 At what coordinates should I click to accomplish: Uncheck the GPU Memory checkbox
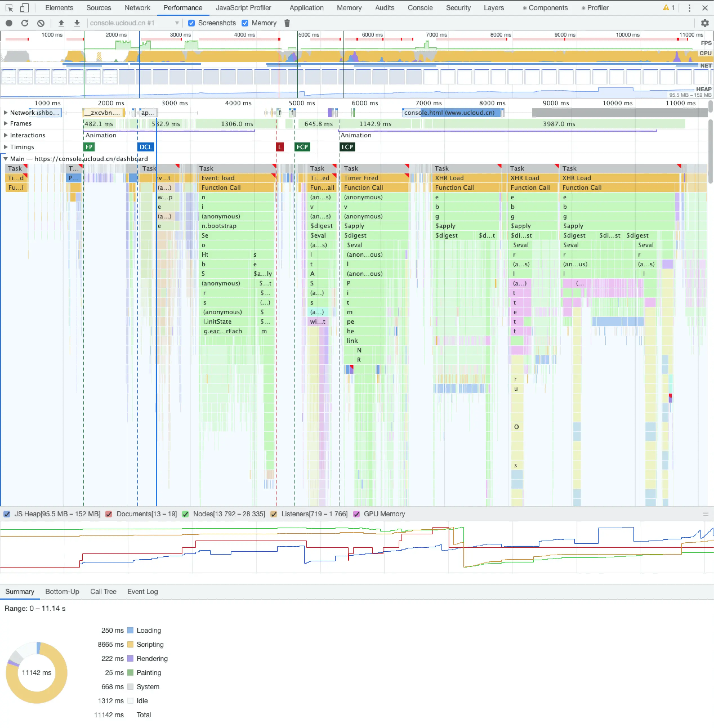click(x=356, y=514)
